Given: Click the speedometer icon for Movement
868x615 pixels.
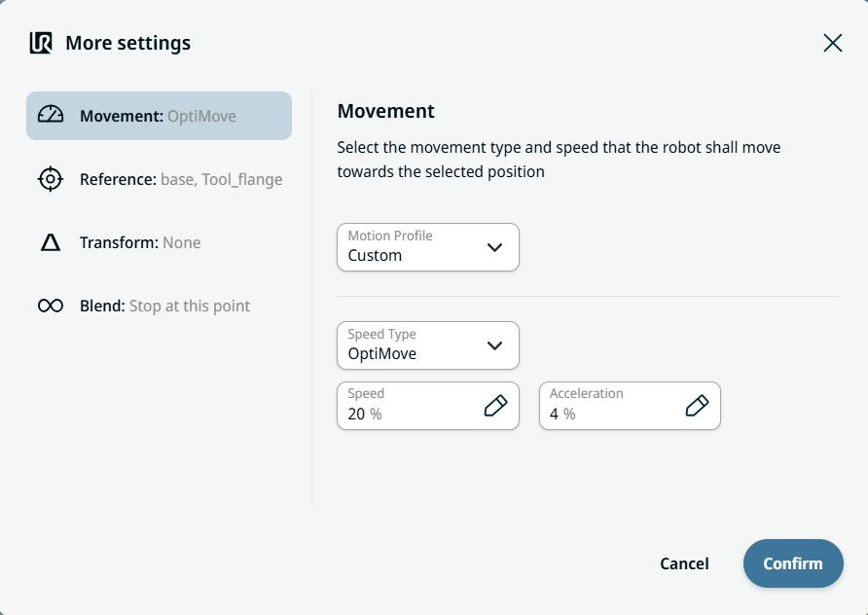Looking at the screenshot, I should 51,116.
